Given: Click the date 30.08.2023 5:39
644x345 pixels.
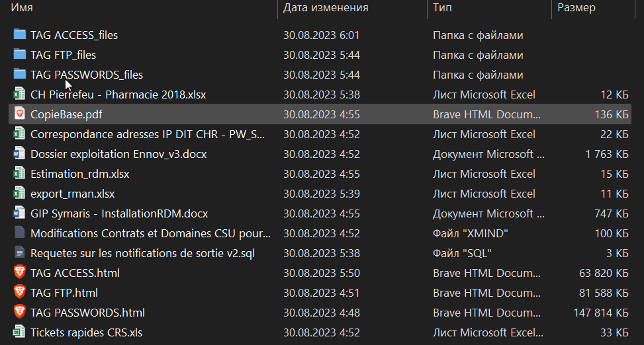Looking at the screenshot, I should click(x=321, y=194).
